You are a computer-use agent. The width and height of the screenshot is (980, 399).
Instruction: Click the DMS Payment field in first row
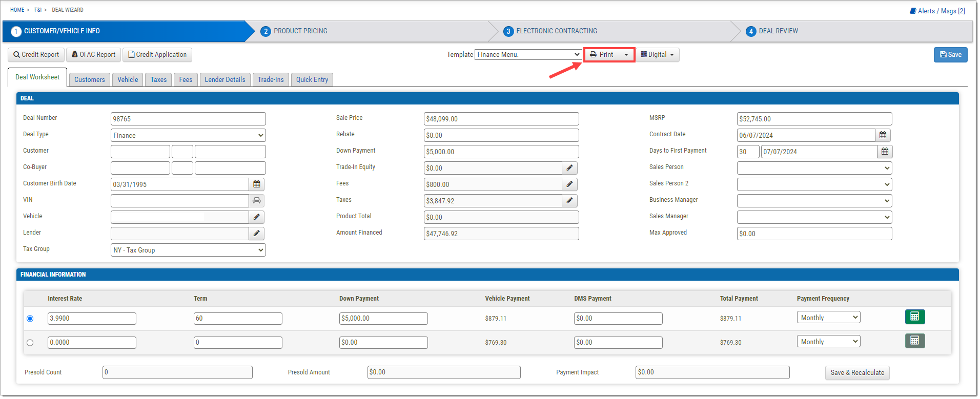618,319
